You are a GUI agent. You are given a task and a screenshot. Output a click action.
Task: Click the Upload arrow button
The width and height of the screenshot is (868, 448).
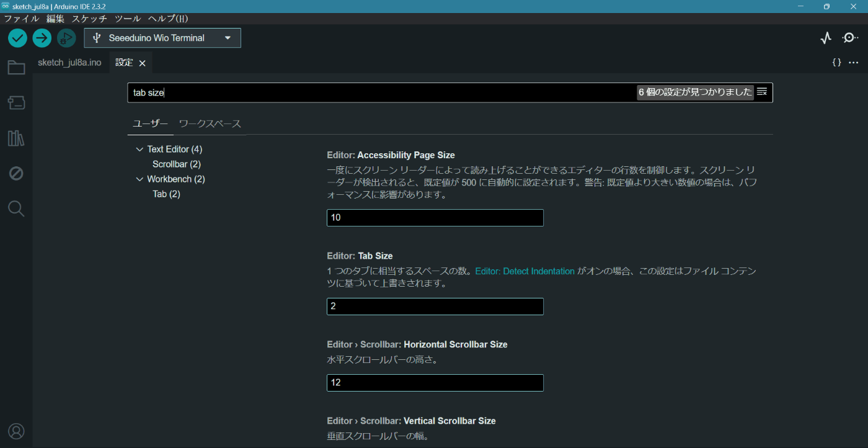pyautogui.click(x=42, y=38)
